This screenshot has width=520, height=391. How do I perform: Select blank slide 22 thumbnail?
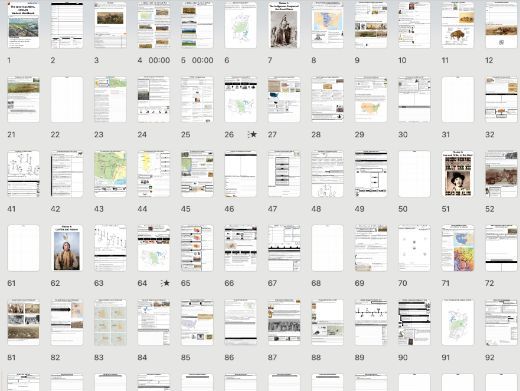(x=67, y=99)
